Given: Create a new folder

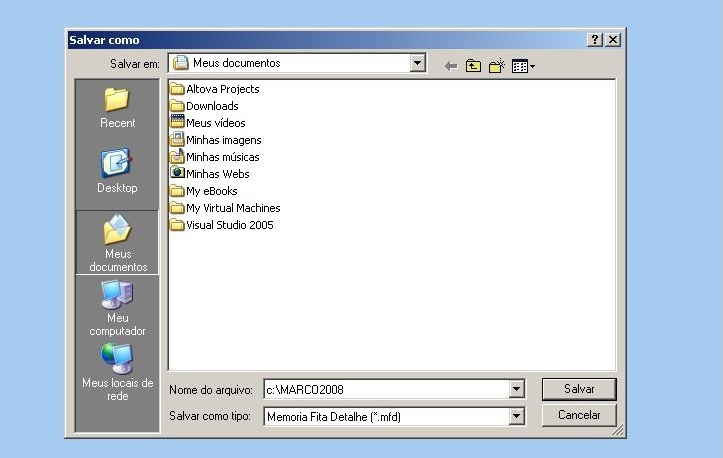Looking at the screenshot, I should [x=496, y=66].
